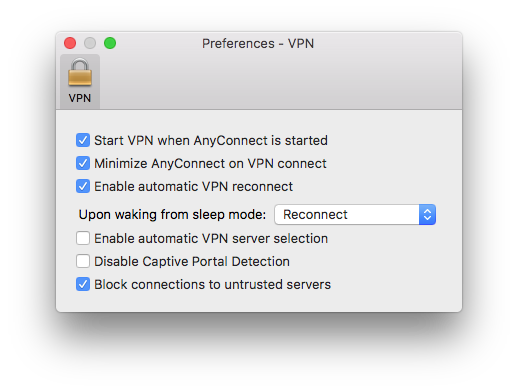Open the VPN tab label
This screenshot has height=392, width=518.
point(80,98)
